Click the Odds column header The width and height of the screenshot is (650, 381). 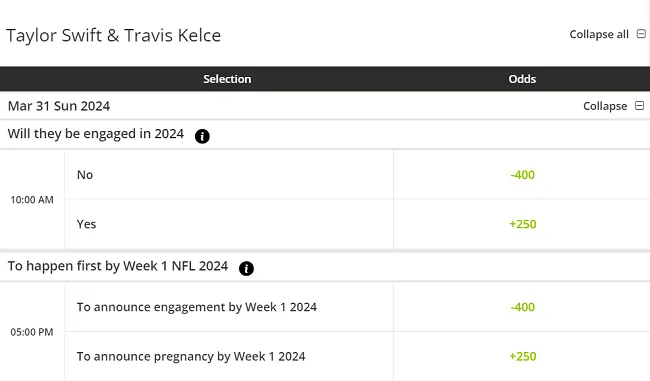point(522,79)
